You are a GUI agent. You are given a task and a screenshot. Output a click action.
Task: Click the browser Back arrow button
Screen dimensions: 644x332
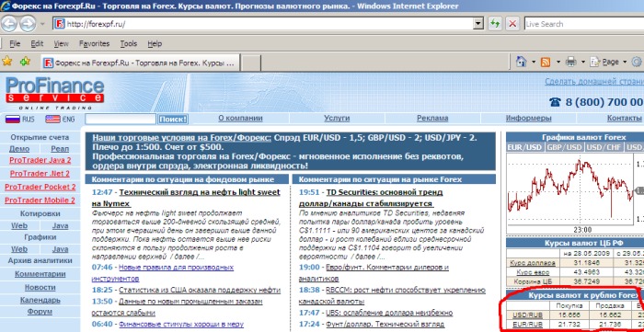click(9, 24)
